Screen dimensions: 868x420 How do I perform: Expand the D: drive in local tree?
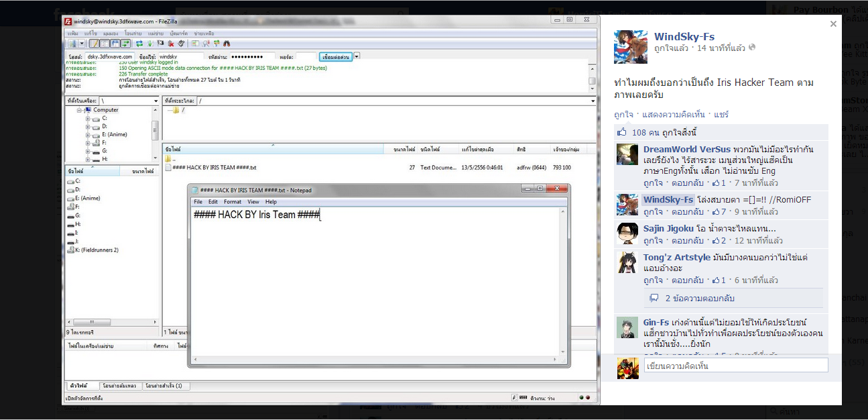pyautogui.click(x=88, y=126)
